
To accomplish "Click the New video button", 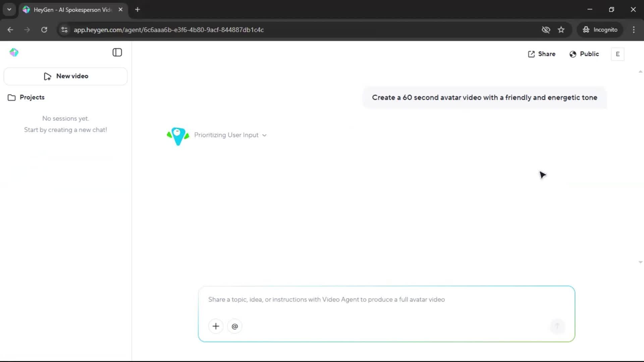I will [x=66, y=76].
